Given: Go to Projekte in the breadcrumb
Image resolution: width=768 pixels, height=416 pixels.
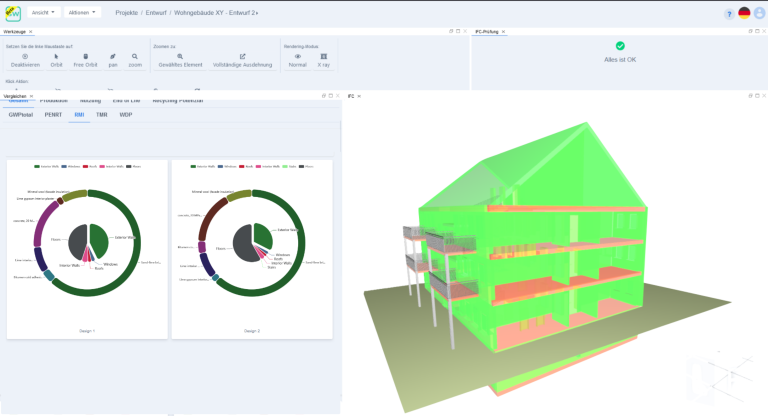Looking at the screenshot, I should coord(126,13).
